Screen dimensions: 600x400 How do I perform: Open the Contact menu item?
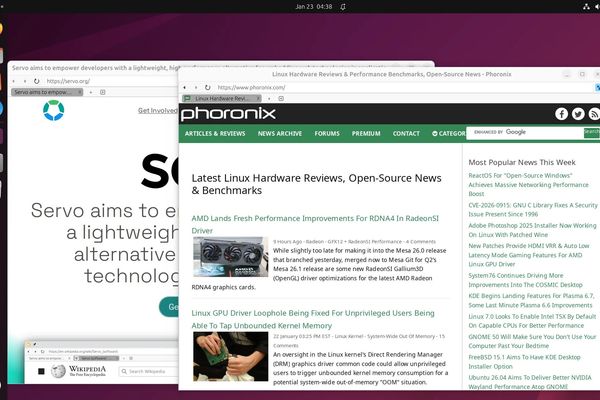coord(406,134)
